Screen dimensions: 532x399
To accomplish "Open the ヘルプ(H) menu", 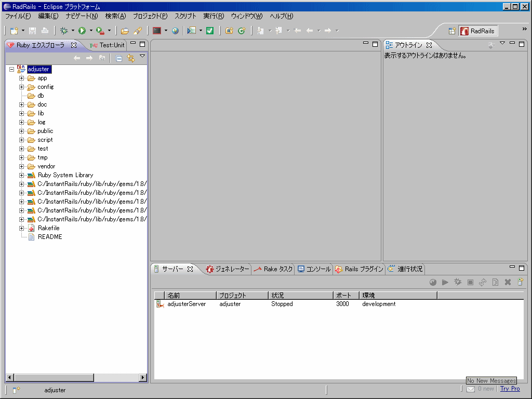I will coord(281,16).
